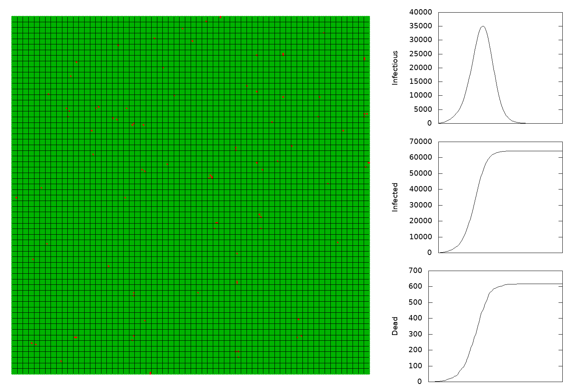
Task: Click the 50000 tick on Infected chart
Action: pos(420,173)
